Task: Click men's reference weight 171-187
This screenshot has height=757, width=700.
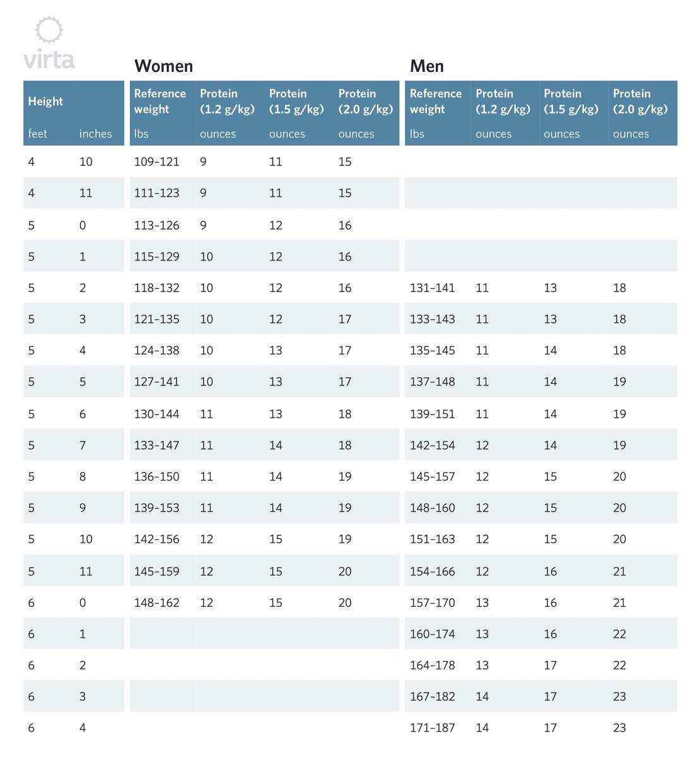Action: pos(433,727)
